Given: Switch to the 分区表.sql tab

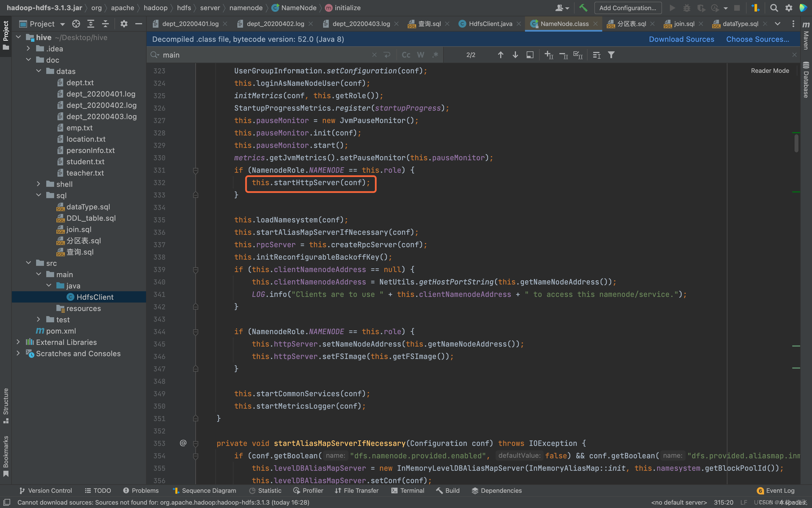Looking at the screenshot, I should coord(632,24).
